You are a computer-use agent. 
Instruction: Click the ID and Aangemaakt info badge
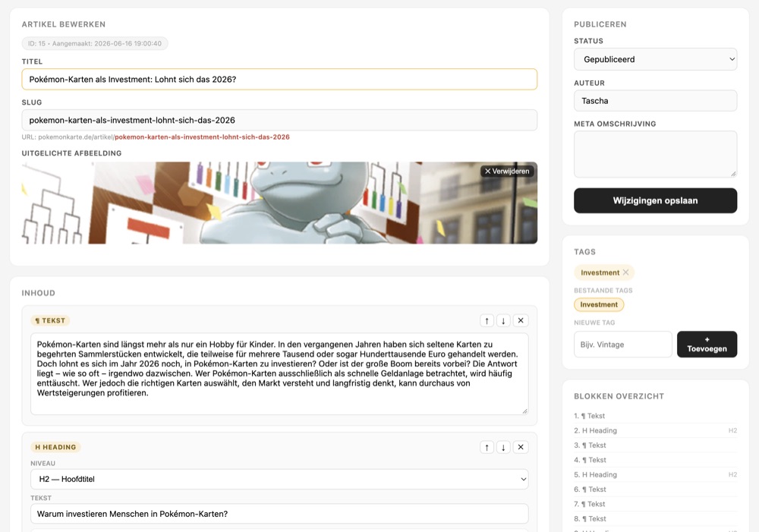click(x=95, y=43)
